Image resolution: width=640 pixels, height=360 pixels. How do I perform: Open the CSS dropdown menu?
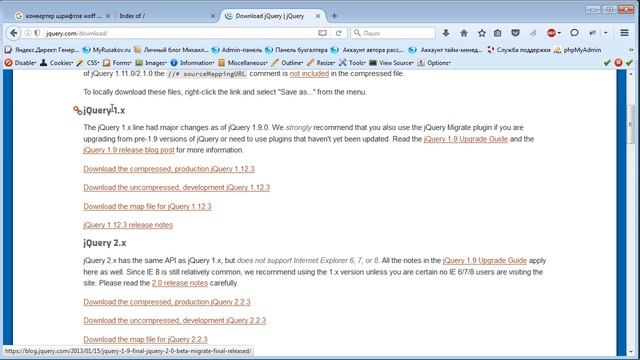(x=88, y=63)
